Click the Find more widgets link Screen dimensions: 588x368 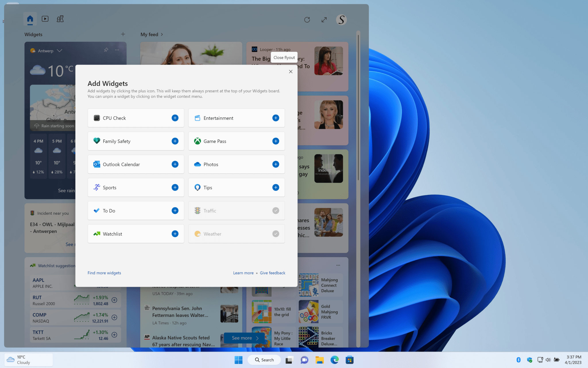(x=104, y=273)
